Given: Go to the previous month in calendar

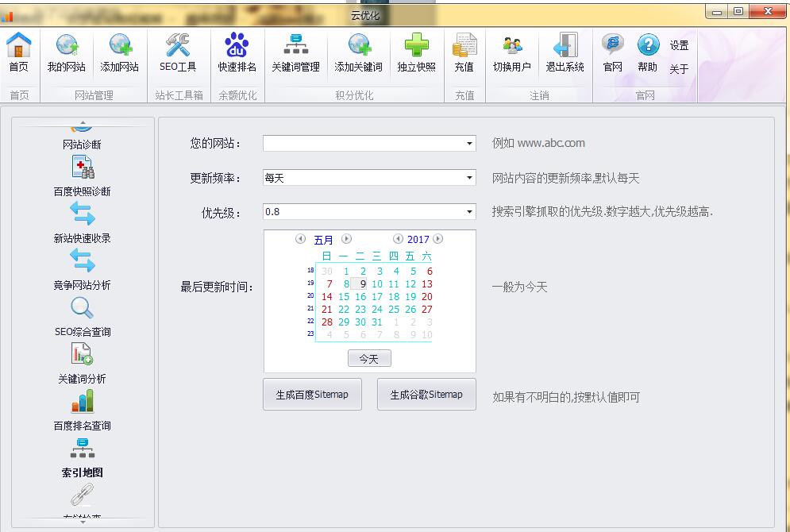Looking at the screenshot, I should click(300, 239).
